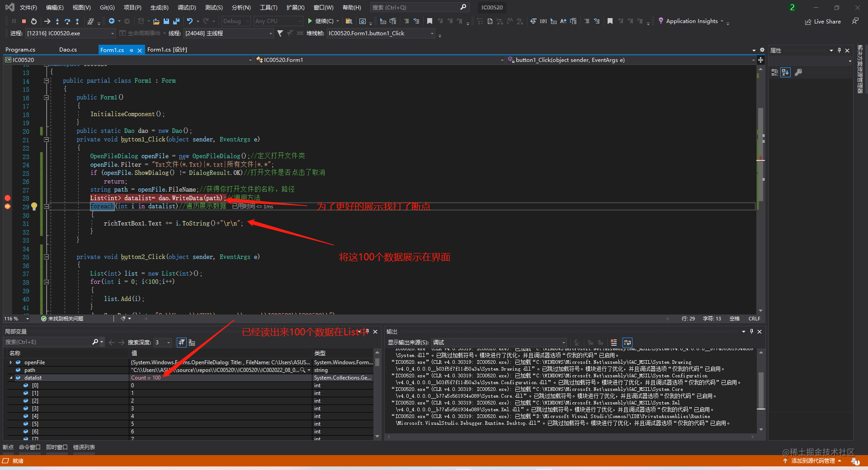Switch to the Form1.cs [设计] tab
Screen dimensions: 868x470
[x=167, y=50]
